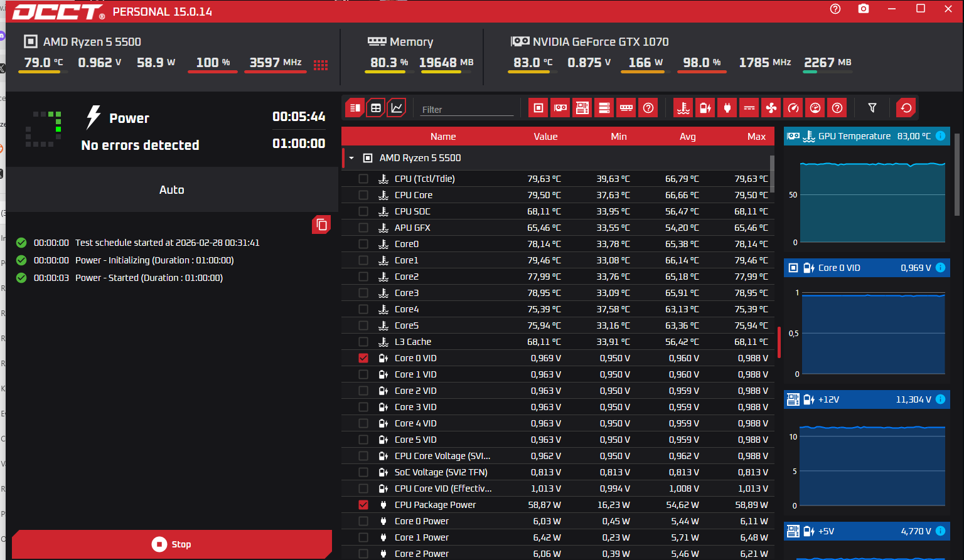Open info for the +12V graph
The height and width of the screenshot is (560, 964).
coord(940,399)
